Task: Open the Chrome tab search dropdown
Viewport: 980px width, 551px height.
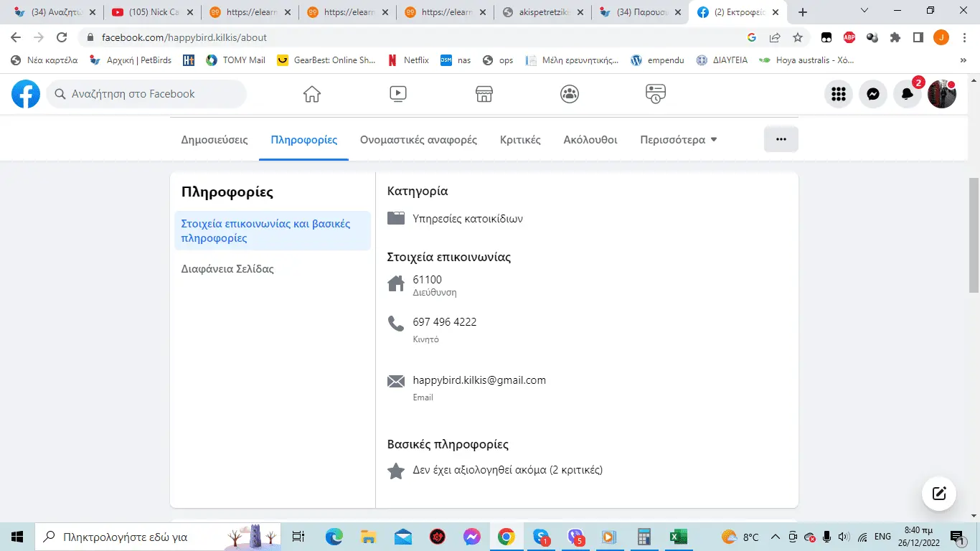Action: tap(864, 11)
